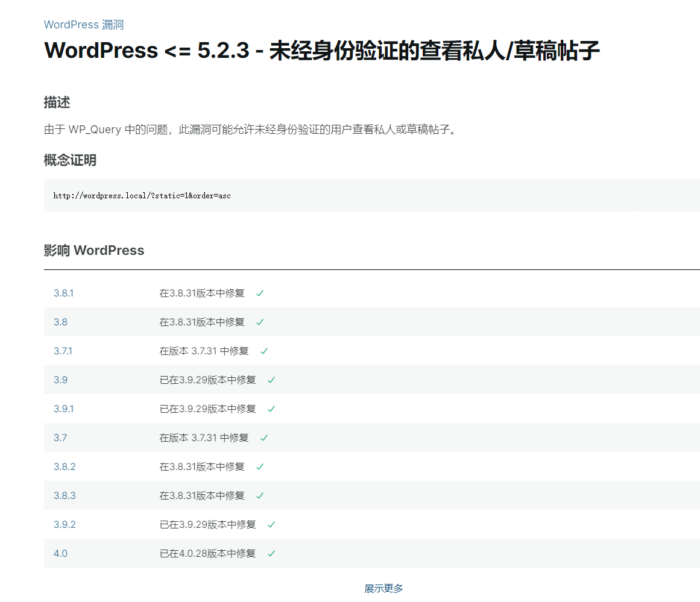Click the page title WordPress <= 5.2.3
Image resolution: width=700 pixels, height=602 pixels.
pyautogui.click(x=321, y=50)
